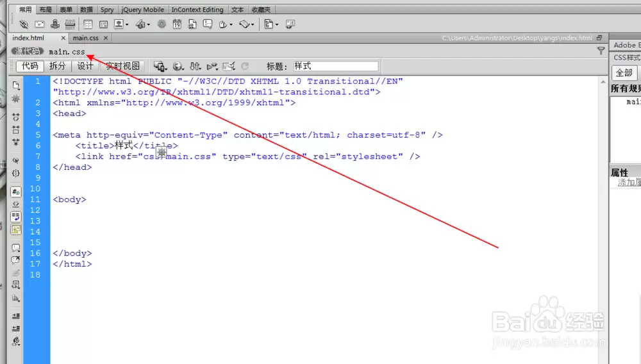Switch to the 数据 insert tab

point(87,10)
